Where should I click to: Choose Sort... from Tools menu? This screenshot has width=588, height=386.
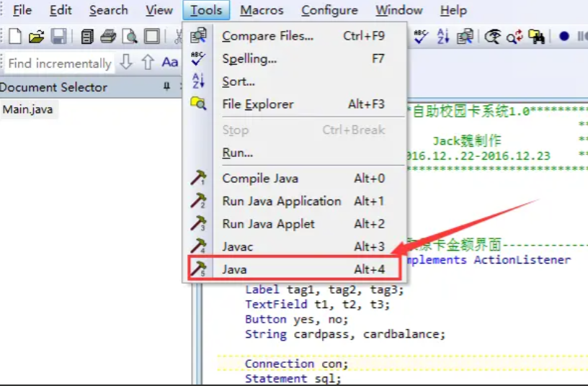point(294,81)
